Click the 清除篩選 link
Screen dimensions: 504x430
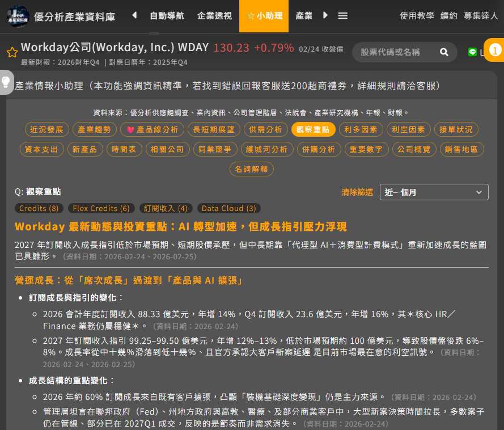pyautogui.click(x=357, y=192)
